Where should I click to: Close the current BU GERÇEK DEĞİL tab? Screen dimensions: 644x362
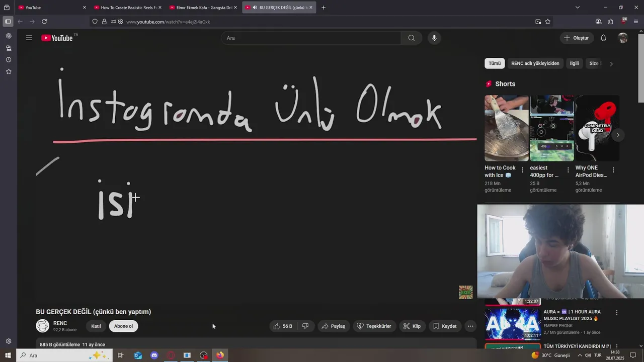click(x=311, y=8)
